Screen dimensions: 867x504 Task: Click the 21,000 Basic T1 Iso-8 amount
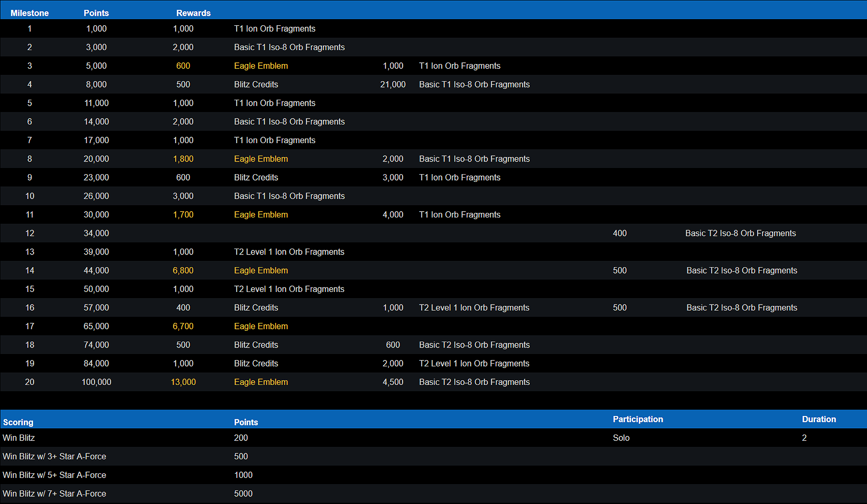pos(392,84)
